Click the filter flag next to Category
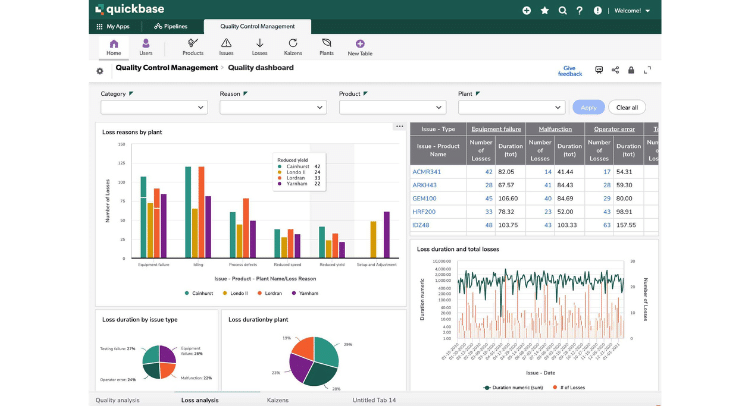Image resolution: width=750 pixels, height=406 pixels. tap(131, 94)
